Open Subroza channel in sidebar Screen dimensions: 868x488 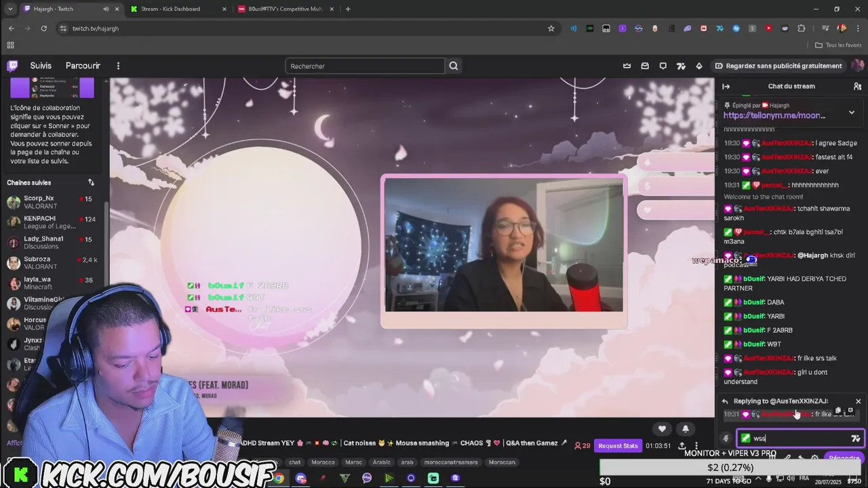[54, 263]
